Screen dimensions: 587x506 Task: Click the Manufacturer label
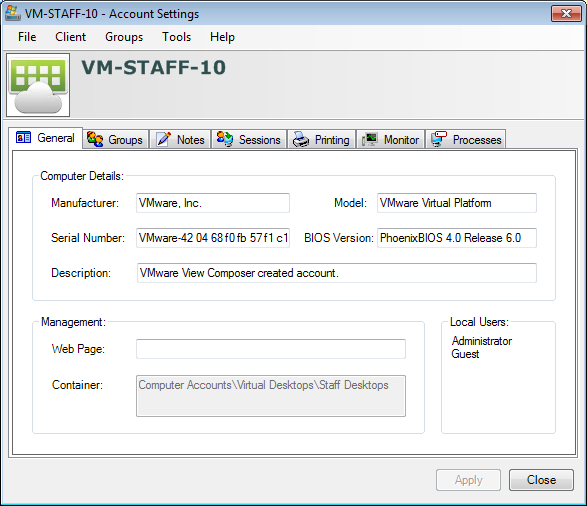coord(85,203)
